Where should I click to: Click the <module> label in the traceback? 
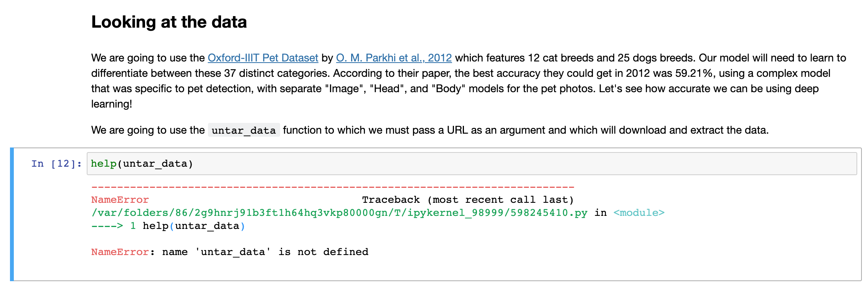[x=639, y=213]
